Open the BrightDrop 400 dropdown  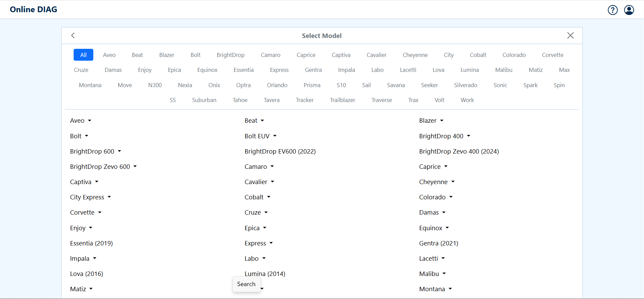[x=445, y=136]
